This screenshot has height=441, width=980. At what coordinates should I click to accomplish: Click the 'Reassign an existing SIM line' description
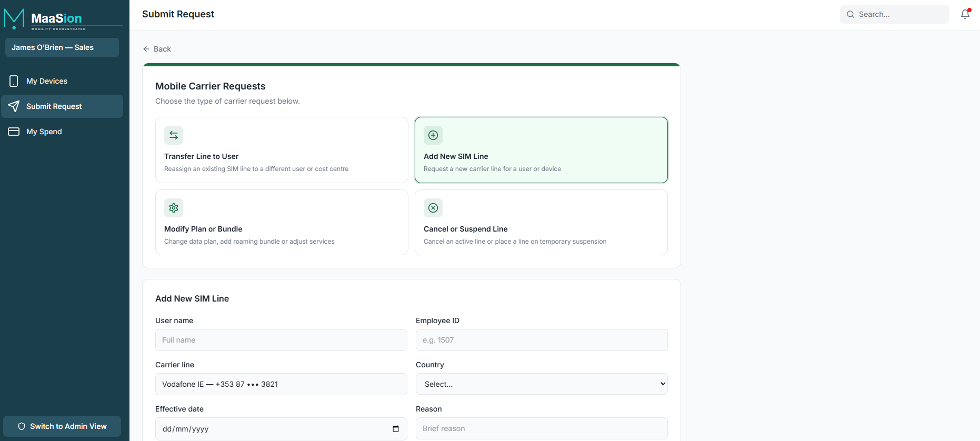coord(256,169)
